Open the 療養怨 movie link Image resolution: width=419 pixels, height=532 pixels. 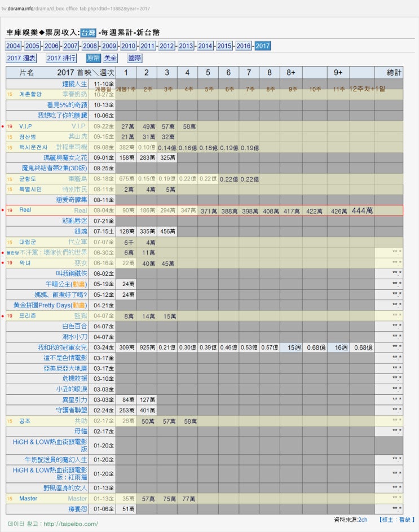(x=78, y=509)
